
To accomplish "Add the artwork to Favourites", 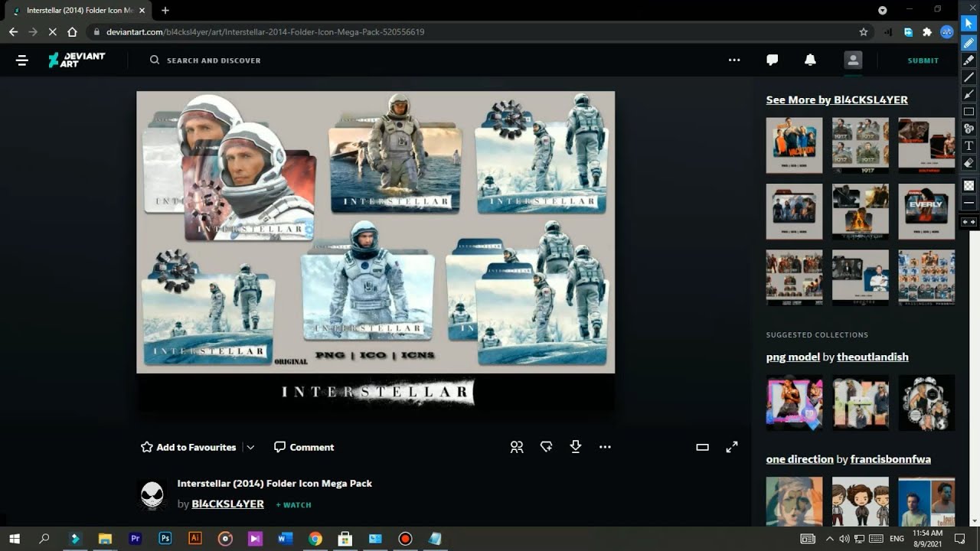I will click(x=188, y=447).
